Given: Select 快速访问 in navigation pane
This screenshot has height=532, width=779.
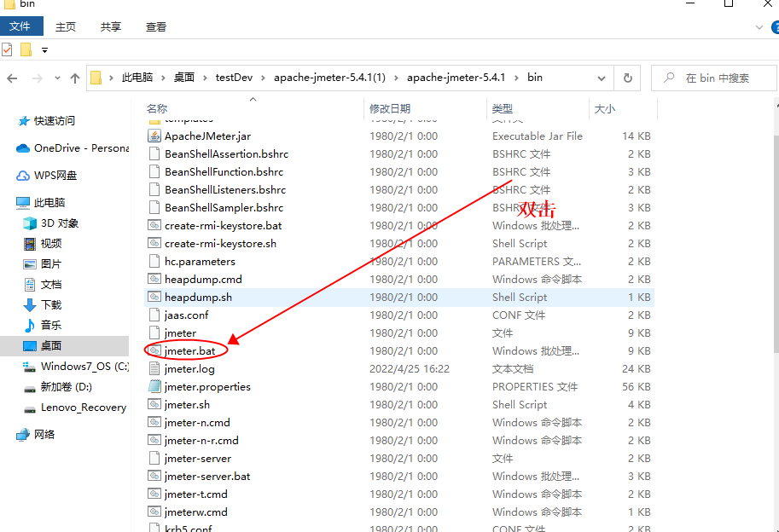Looking at the screenshot, I should (46, 120).
